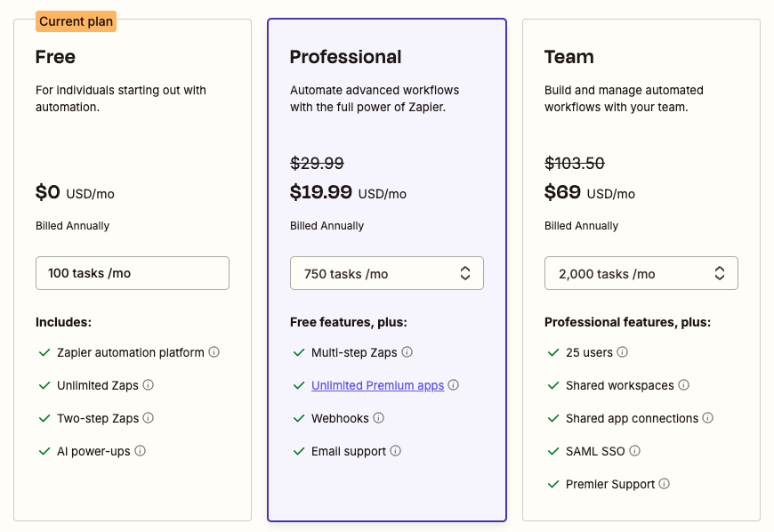The image size is (774, 532).
Task: Click info icon beside Webhooks
Action: pos(379,418)
